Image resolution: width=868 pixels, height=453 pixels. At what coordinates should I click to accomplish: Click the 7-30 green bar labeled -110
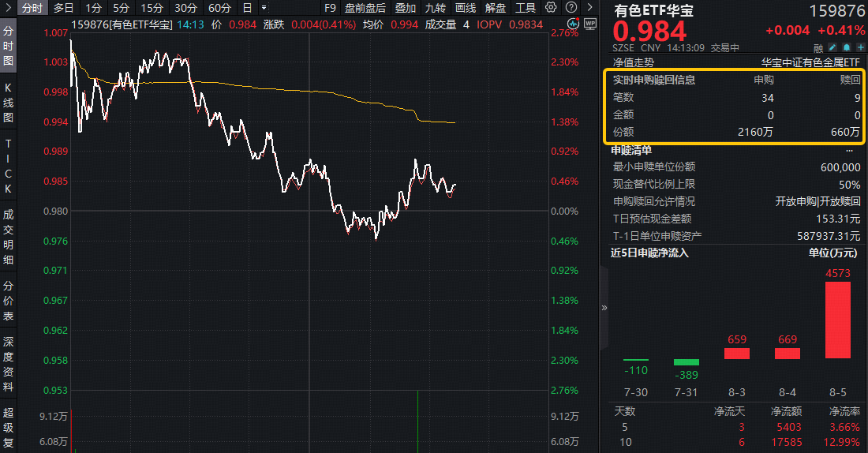pos(635,360)
